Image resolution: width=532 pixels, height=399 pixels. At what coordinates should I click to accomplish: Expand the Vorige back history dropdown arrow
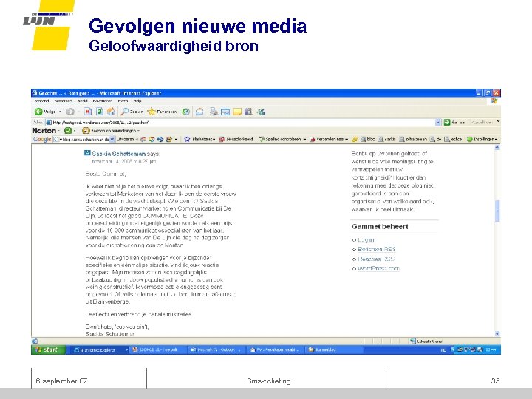[x=61, y=112]
